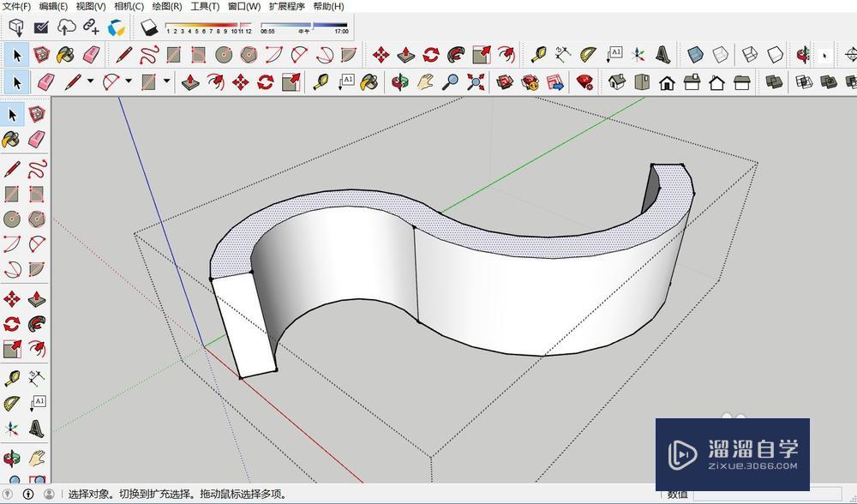
Task: Open the Extension Manager ruby icon
Action: click(x=584, y=82)
